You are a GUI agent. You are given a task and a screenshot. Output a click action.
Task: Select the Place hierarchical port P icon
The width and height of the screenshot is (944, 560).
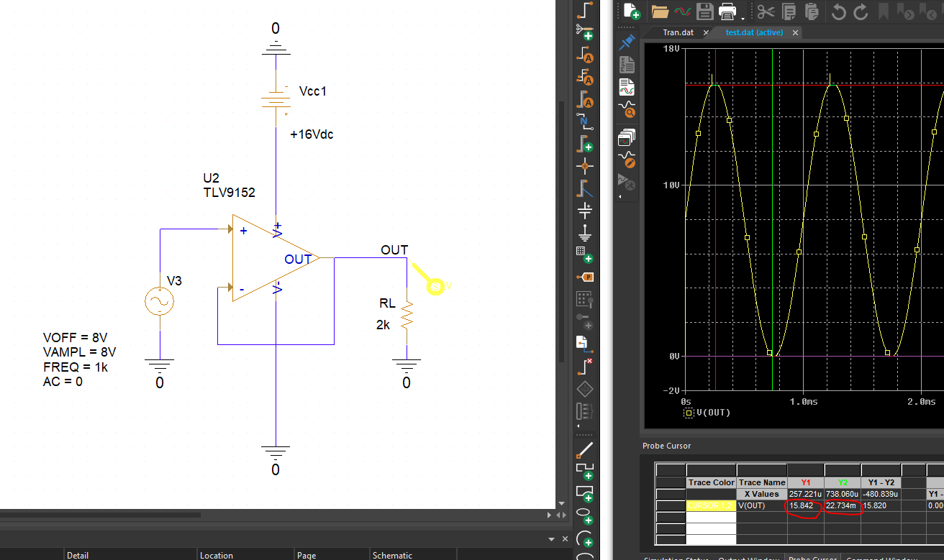(x=585, y=277)
